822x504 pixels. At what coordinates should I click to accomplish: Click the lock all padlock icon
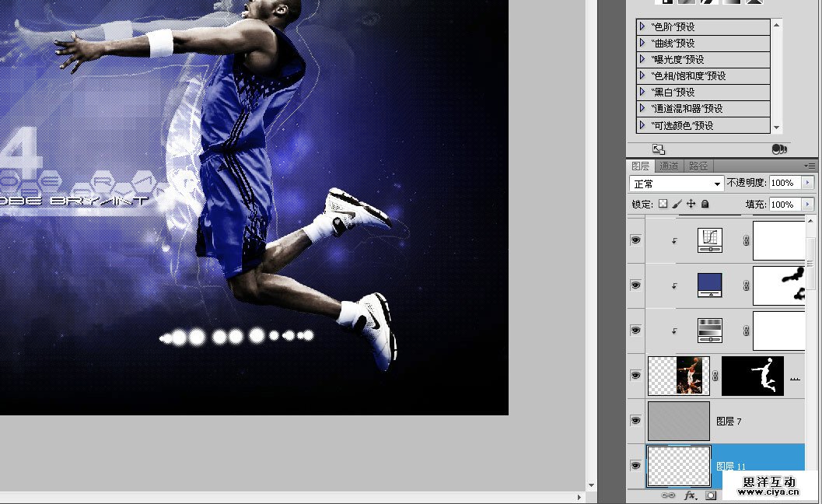point(705,204)
